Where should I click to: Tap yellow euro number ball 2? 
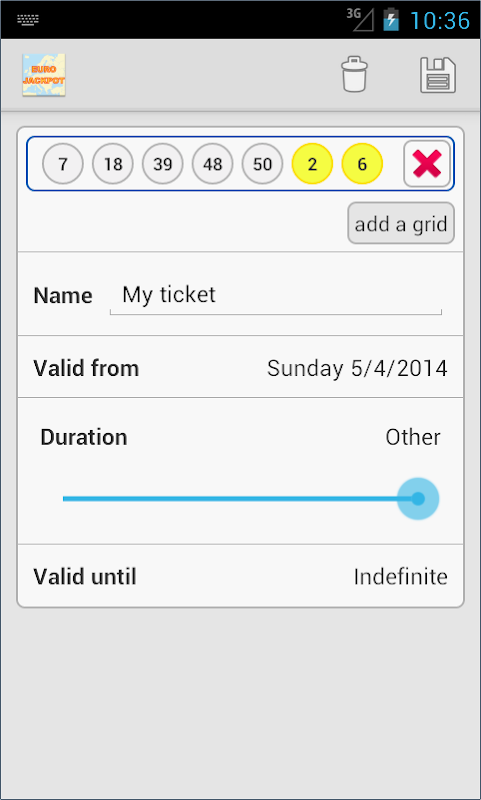(x=312, y=164)
